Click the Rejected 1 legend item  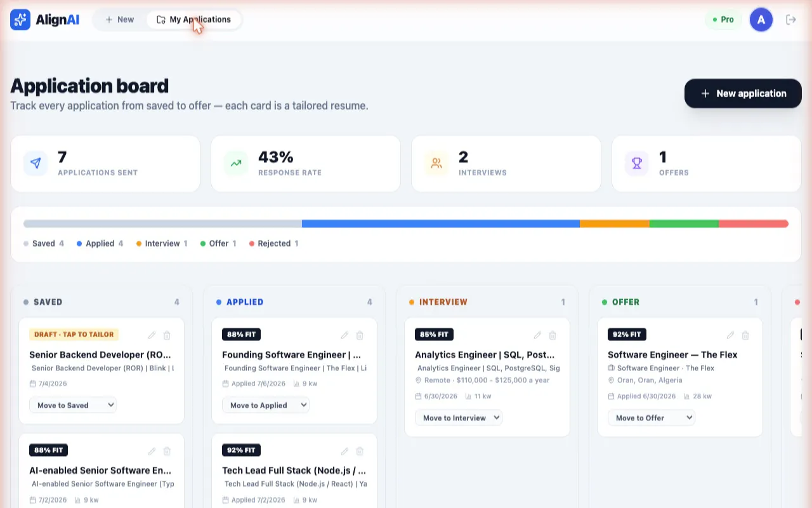274,243
